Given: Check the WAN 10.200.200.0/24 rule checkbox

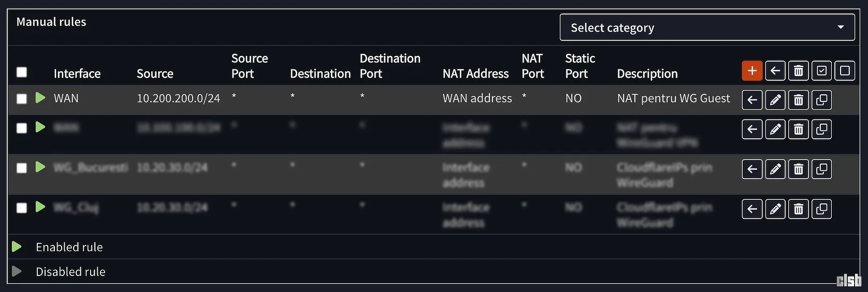Looking at the screenshot, I should [22, 98].
